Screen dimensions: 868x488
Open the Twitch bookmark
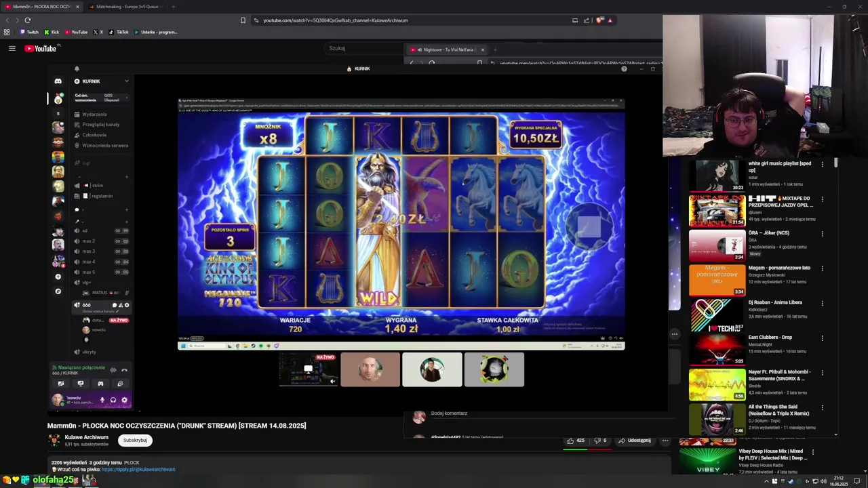29,32
